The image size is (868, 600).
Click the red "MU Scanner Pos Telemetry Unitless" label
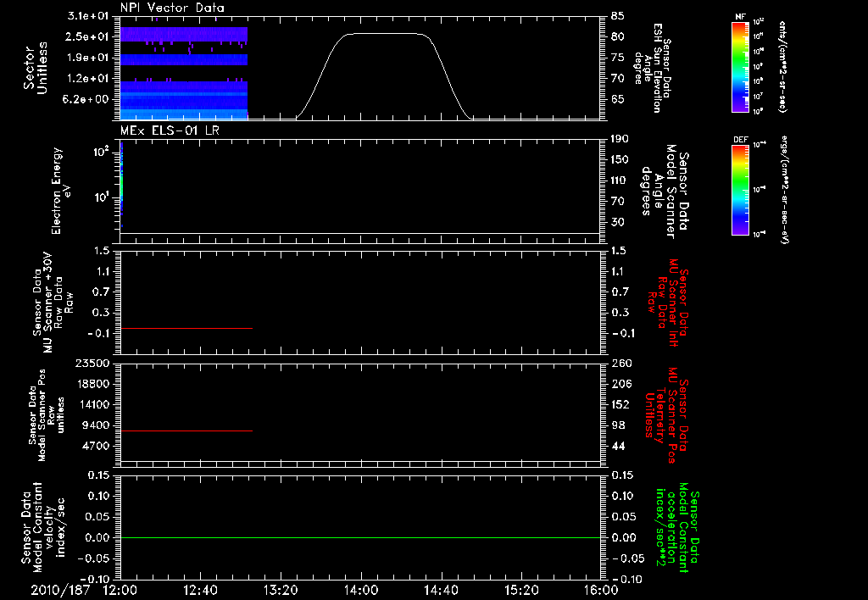(x=666, y=415)
